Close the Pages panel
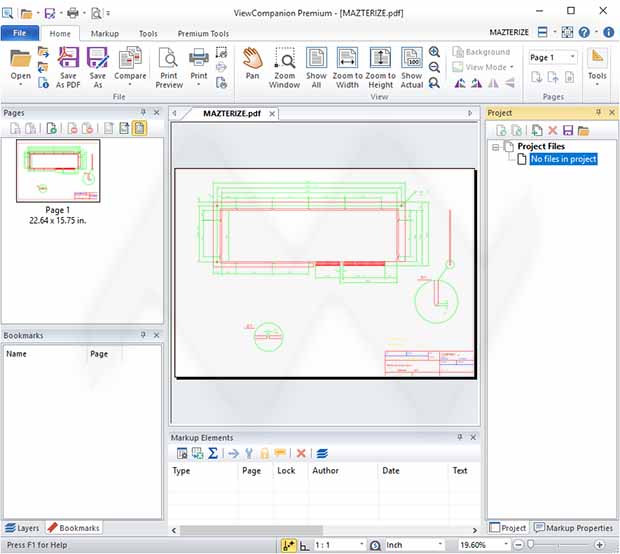 point(157,112)
